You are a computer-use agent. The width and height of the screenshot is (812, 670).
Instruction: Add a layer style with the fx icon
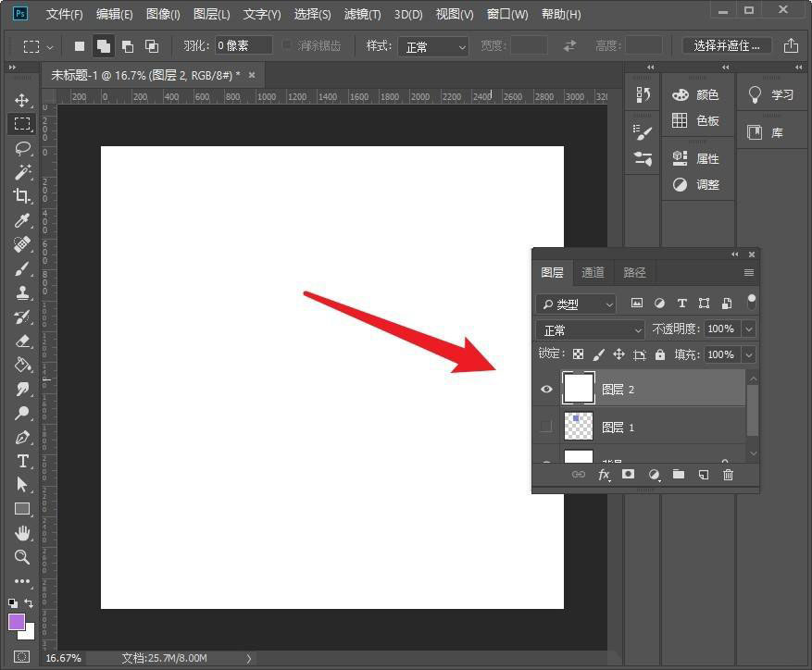pyautogui.click(x=604, y=475)
